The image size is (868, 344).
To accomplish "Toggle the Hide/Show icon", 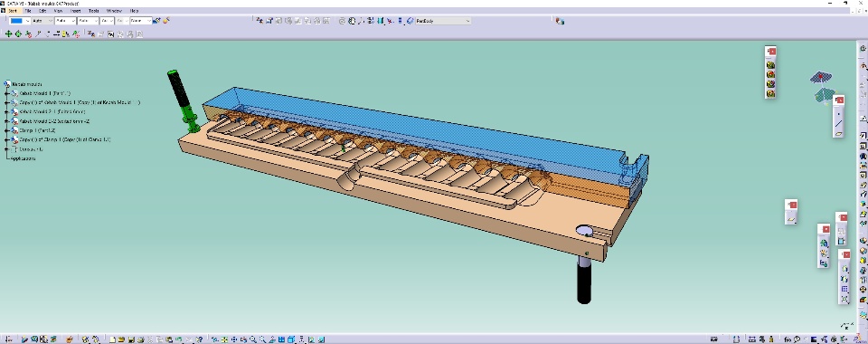I will 311,339.
